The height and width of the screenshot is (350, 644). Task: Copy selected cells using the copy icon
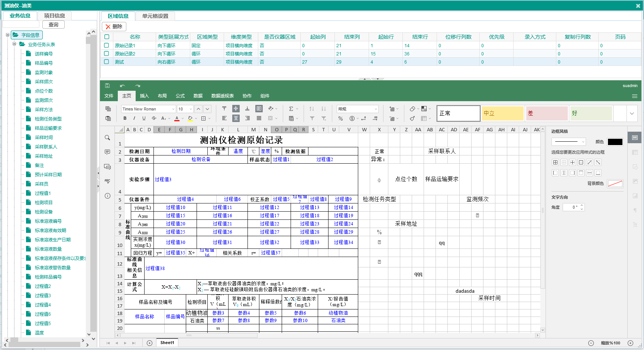click(108, 109)
